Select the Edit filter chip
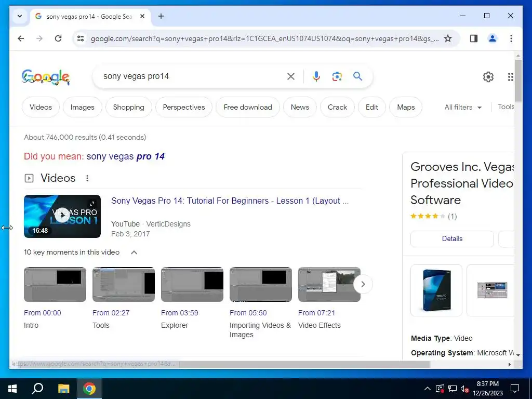Screen dimensions: 532x399 coord(372,107)
